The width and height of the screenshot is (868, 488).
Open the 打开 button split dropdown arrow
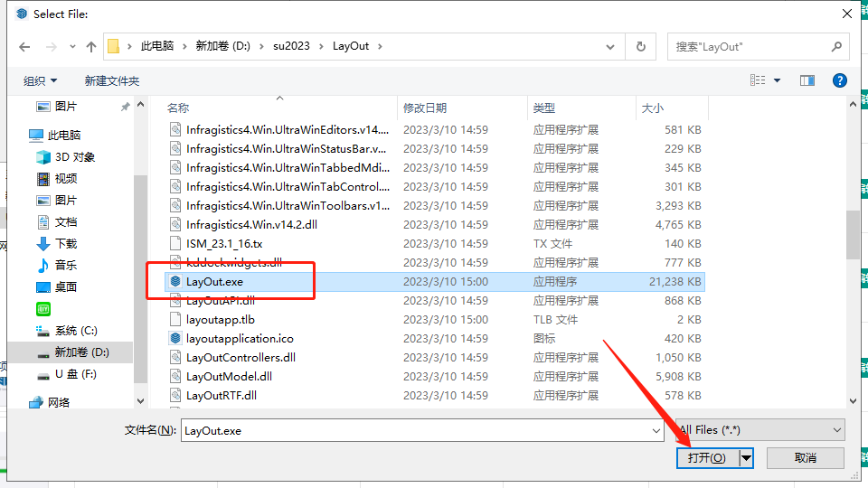pos(746,458)
